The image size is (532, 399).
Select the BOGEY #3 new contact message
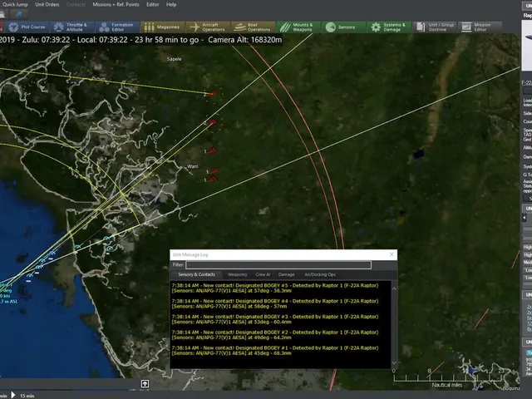click(x=275, y=319)
